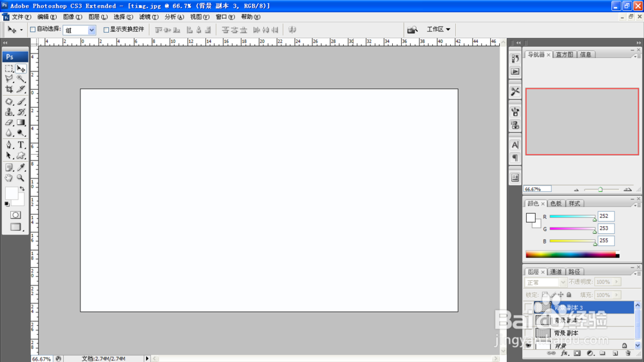Toggle lock transparent pixels in layers panel
The image size is (644, 362).
[x=545, y=294]
